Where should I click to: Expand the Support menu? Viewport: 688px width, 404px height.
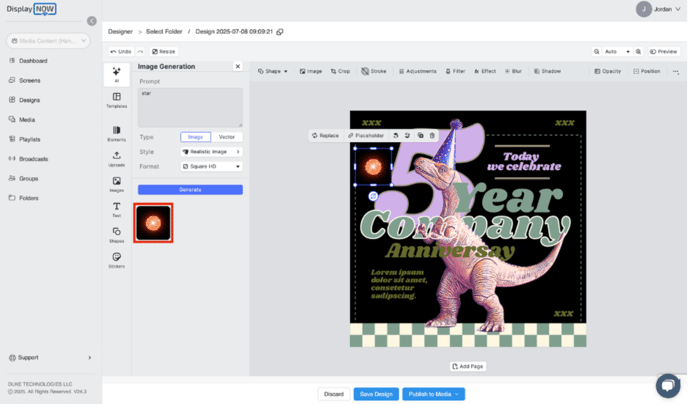[x=50, y=358]
